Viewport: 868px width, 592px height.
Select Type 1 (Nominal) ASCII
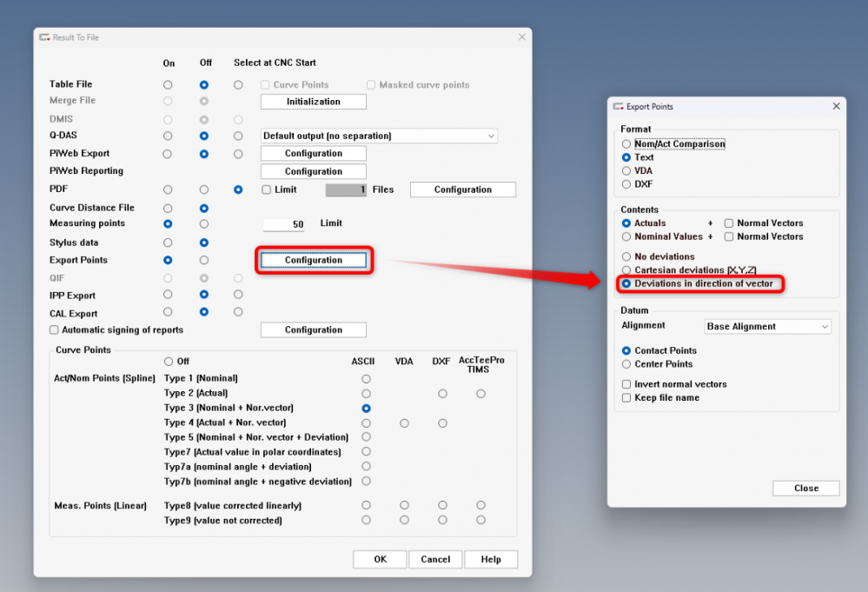tap(366, 379)
